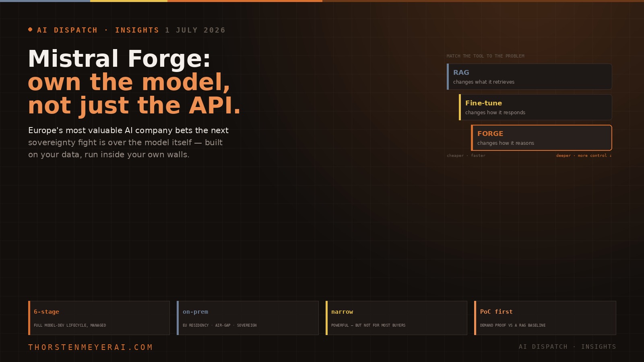This screenshot has height=362, width=644.
Task: Click "changes what it retrieves" text
Action: pos(484,82)
